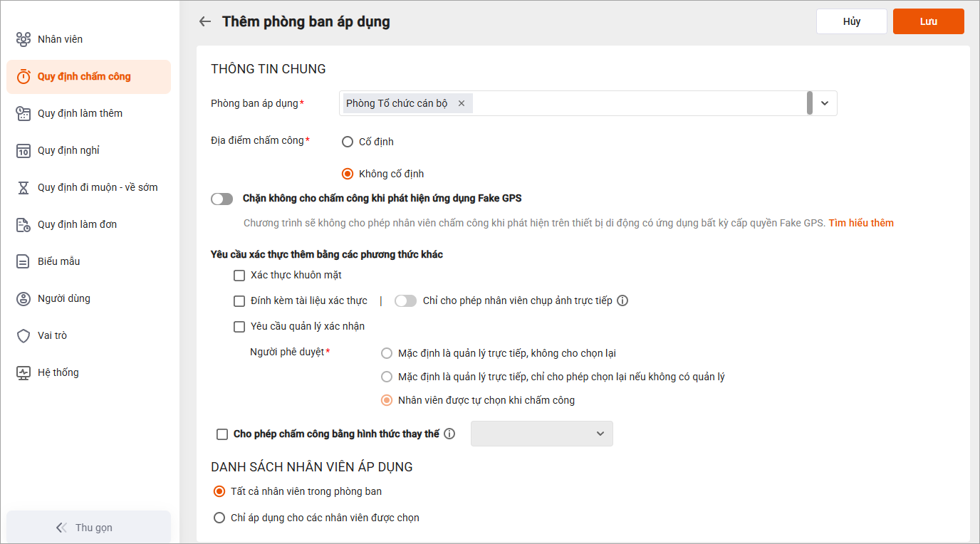The width and height of the screenshot is (980, 544).
Task: Open the Nhân viên sidebar icon
Action: pos(24,39)
